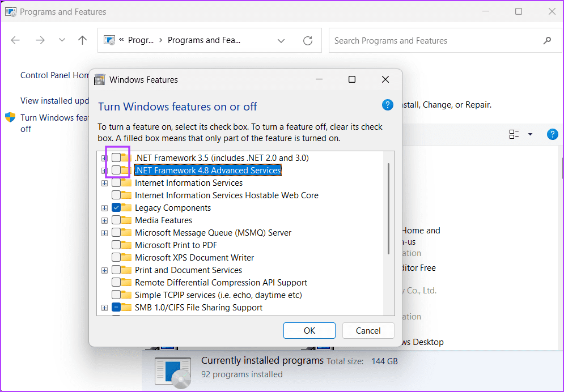Enable Simple TCPIP services checkbox
The image size is (564, 392).
tap(116, 295)
